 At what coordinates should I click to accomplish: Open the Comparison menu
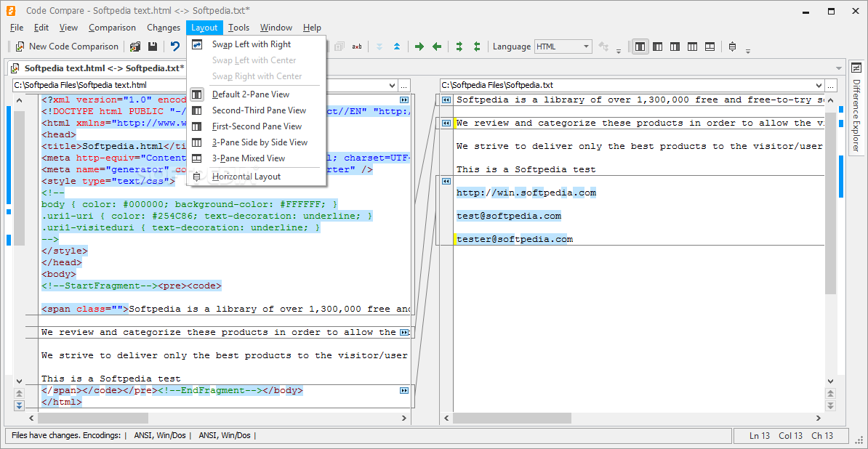[112, 28]
